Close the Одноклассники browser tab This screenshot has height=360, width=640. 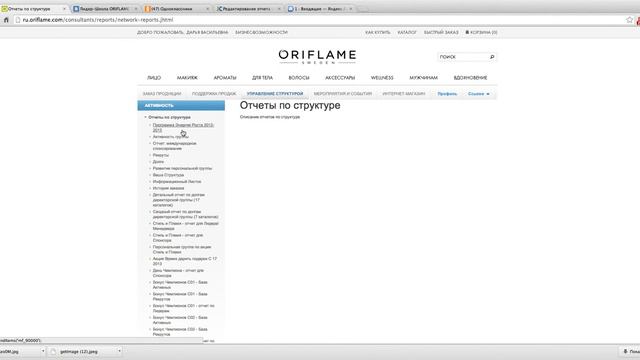point(207,9)
